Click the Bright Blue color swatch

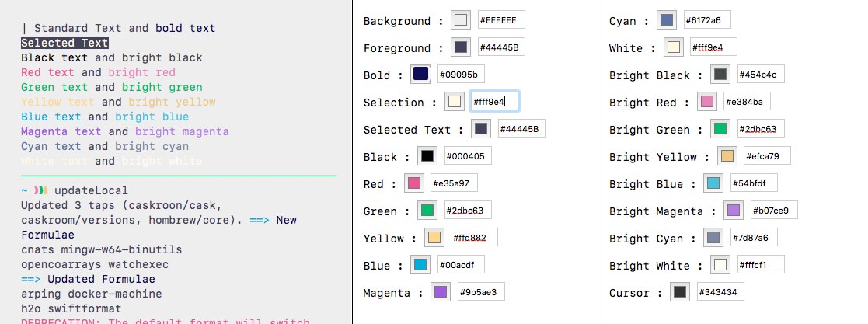(x=713, y=183)
